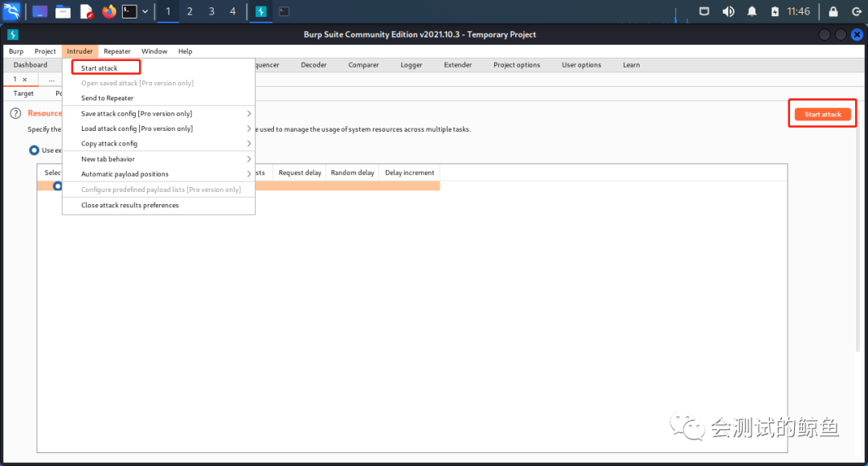Click the logout icon in panel
Image resolution: width=868 pixels, height=466 pixels.
coord(857,11)
